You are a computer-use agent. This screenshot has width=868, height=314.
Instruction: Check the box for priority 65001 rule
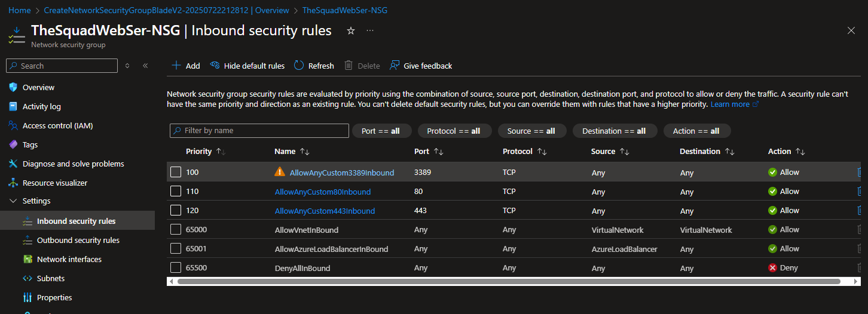(x=176, y=248)
